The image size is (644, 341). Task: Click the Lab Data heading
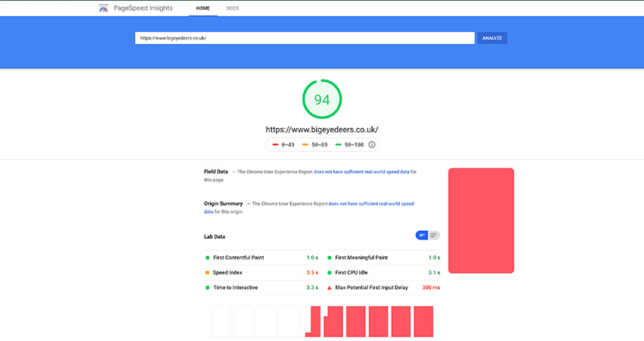[214, 236]
